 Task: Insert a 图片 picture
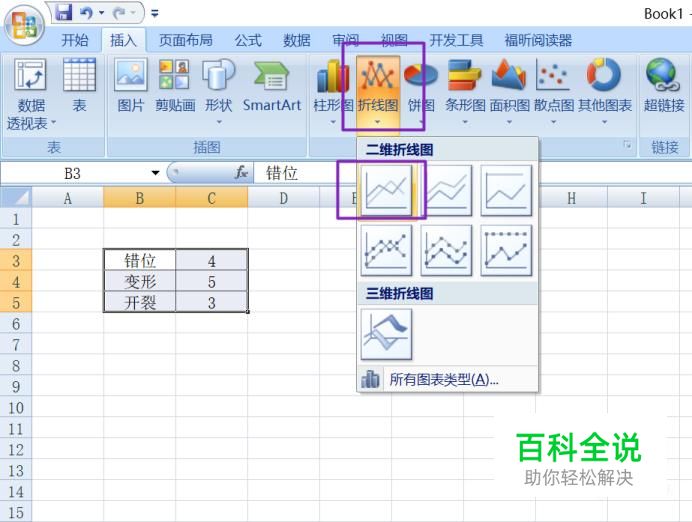(x=131, y=86)
